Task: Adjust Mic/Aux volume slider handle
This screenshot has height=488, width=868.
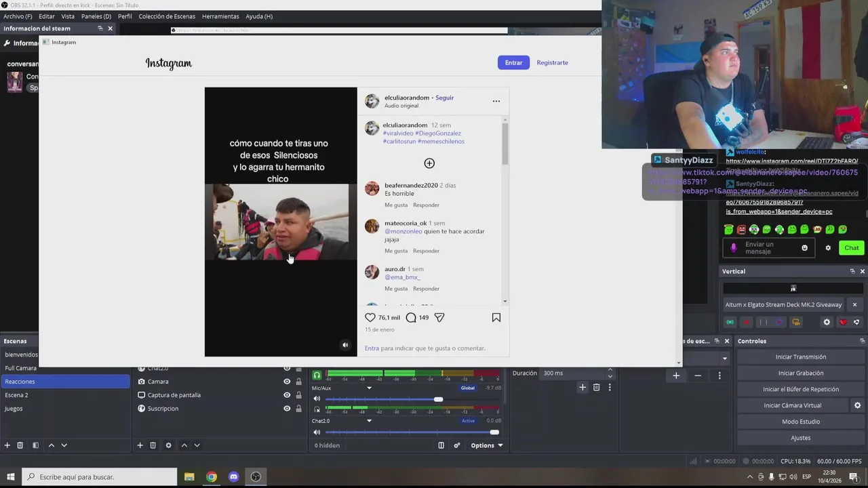Action: [x=439, y=399]
